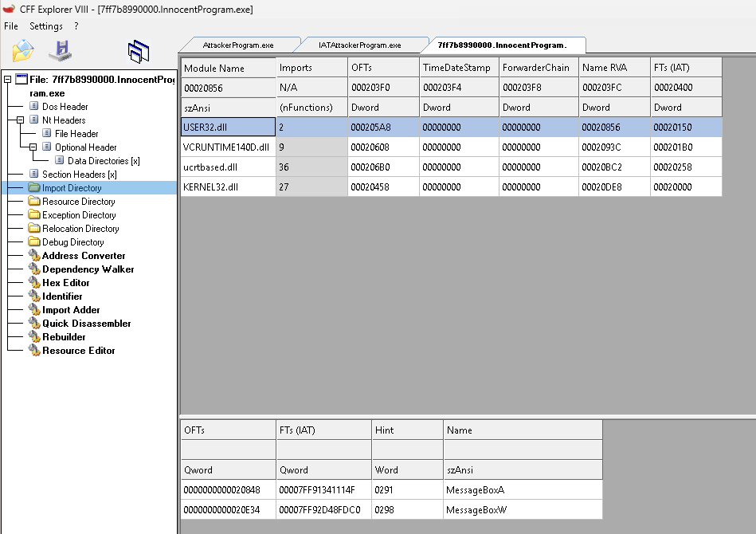Select the VCRUNTIME140D.dll module row
Image resolution: width=756 pixels, height=534 pixels.
click(x=451, y=147)
